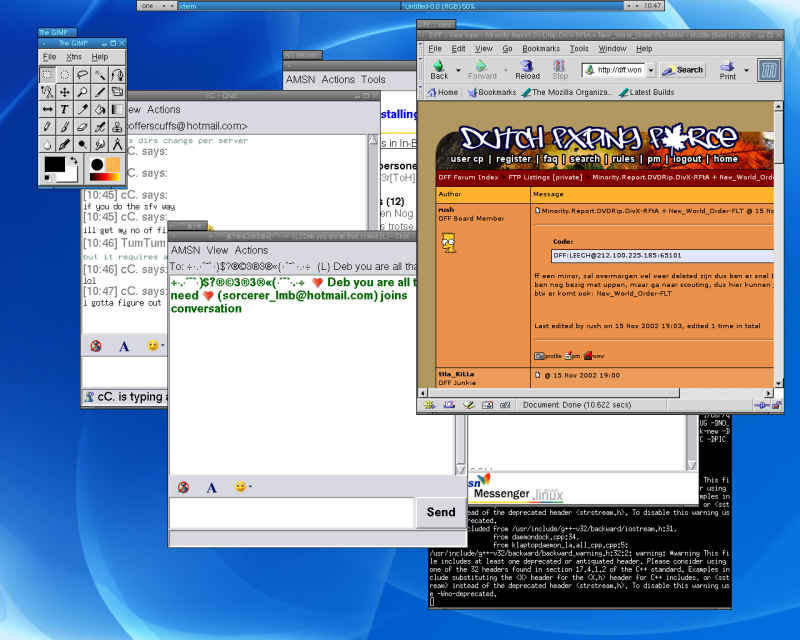Click the Mozilla URL address field
Viewport: 800px width, 640px height.
(614, 70)
